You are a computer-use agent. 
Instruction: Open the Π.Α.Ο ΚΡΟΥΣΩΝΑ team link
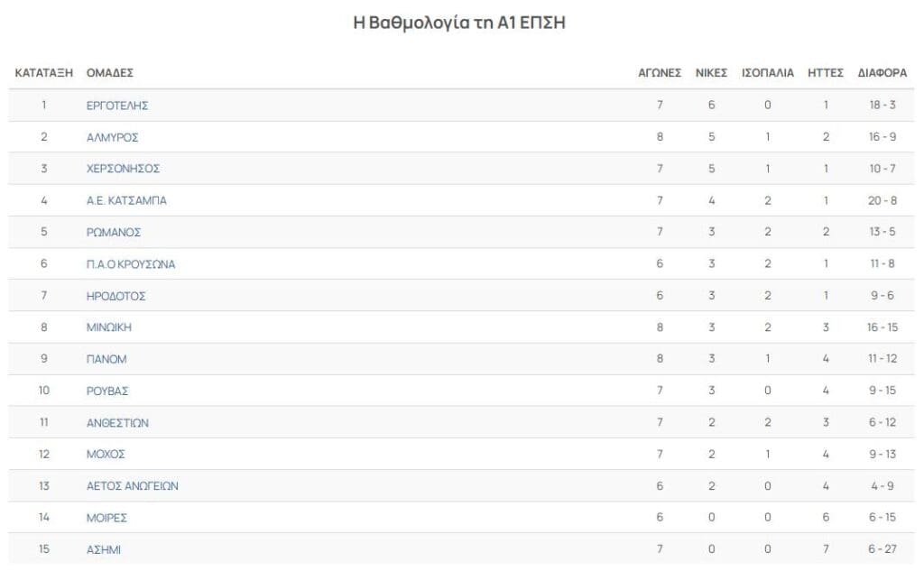(x=131, y=264)
